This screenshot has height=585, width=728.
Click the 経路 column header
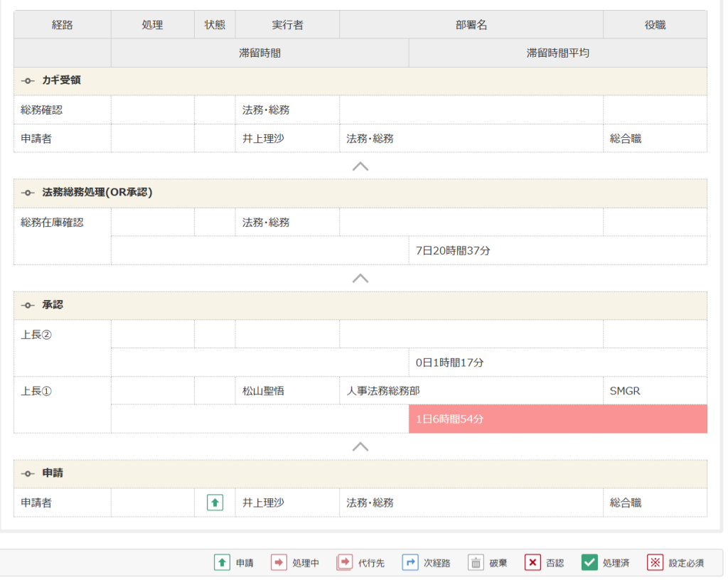(63, 25)
